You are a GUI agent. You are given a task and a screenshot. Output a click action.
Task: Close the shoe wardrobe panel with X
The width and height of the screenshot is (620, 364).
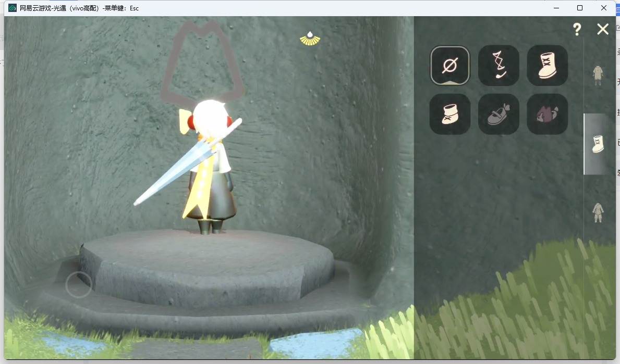(603, 29)
